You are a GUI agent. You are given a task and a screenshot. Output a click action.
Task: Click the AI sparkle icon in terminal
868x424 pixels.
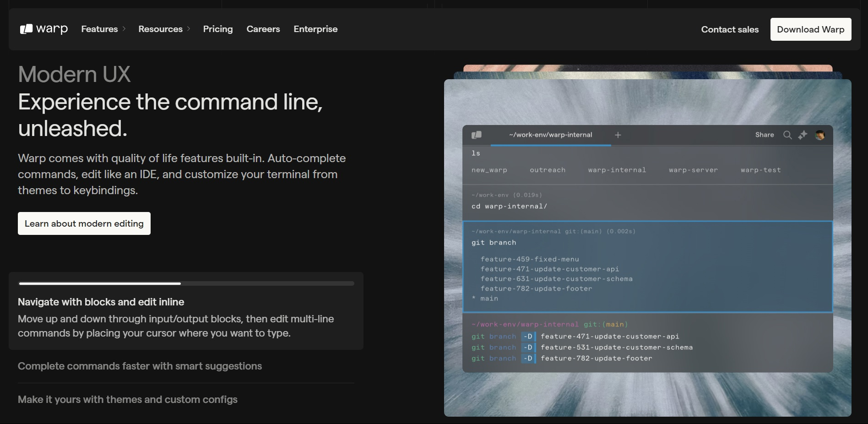click(x=803, y=135)
